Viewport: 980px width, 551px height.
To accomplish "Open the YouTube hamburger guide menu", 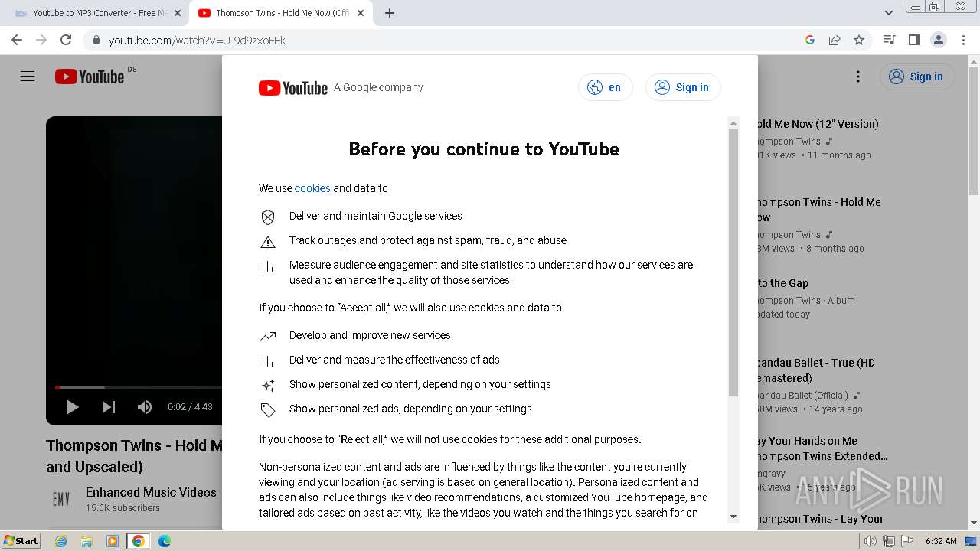I will [28, 77].
